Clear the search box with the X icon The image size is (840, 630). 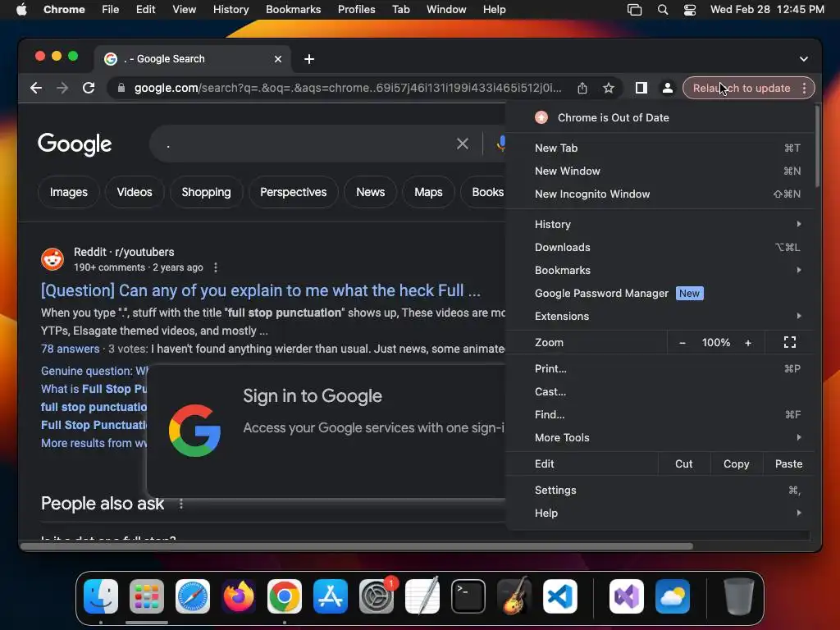463,144
